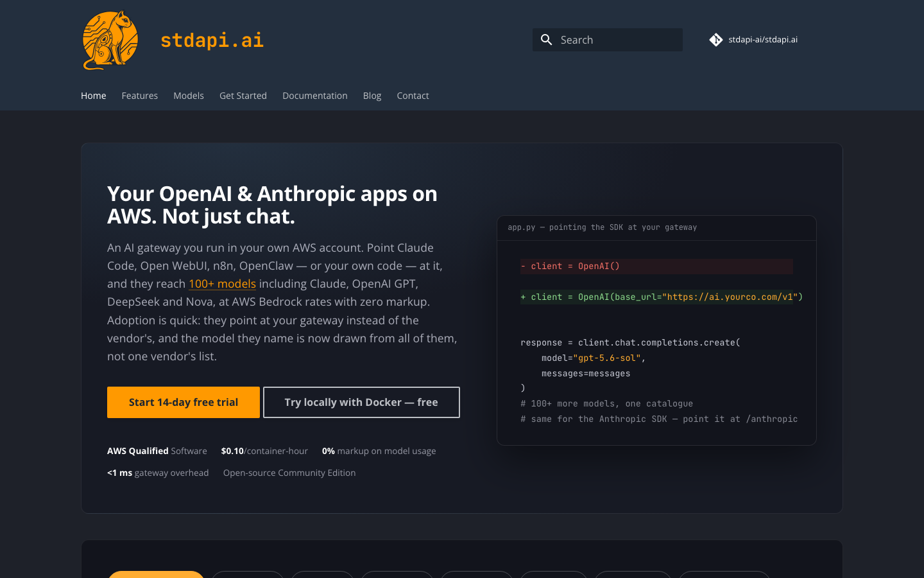Click the 0% markup on model usage text
Image resolution: width=924 pixels, height=578 pixels.
pyautogui.click(x=379, y=451)
